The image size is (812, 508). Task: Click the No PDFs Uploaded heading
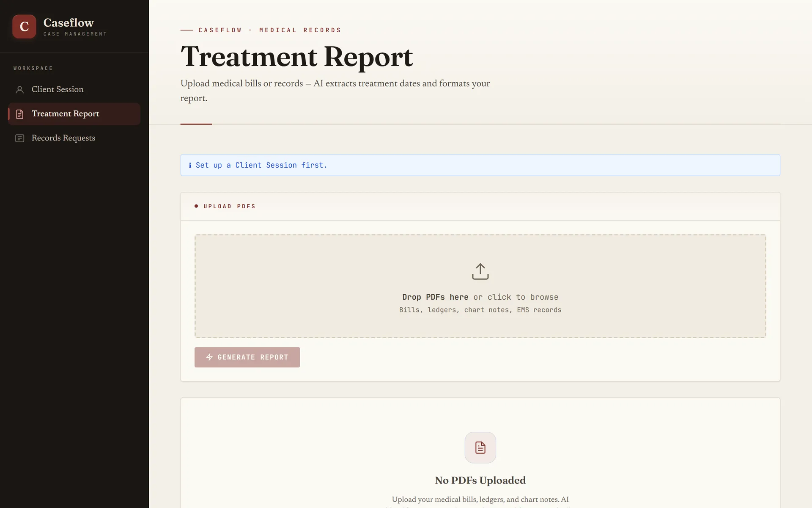point(480,480)
